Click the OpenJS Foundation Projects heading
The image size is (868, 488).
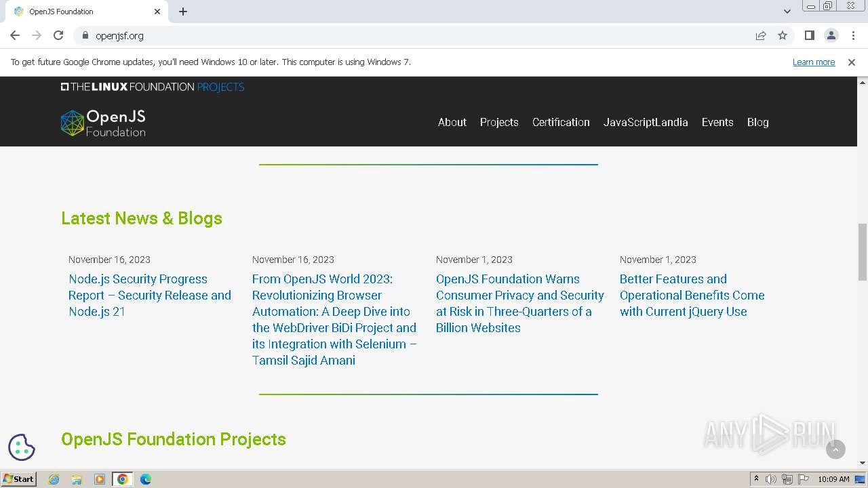pyautogui.click(x=174, y=439)
